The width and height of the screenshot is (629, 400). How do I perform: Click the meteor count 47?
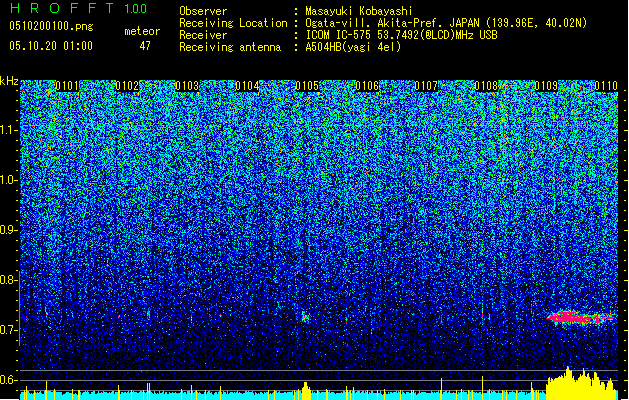coord(145,46)
